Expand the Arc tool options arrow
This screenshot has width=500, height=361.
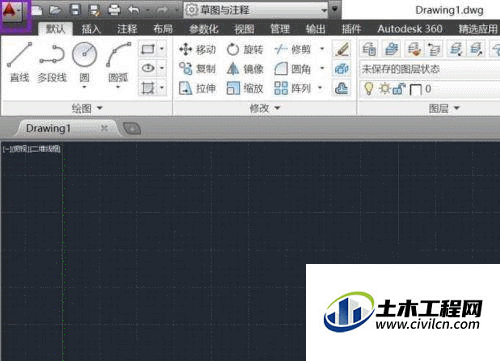pos(118,87)
